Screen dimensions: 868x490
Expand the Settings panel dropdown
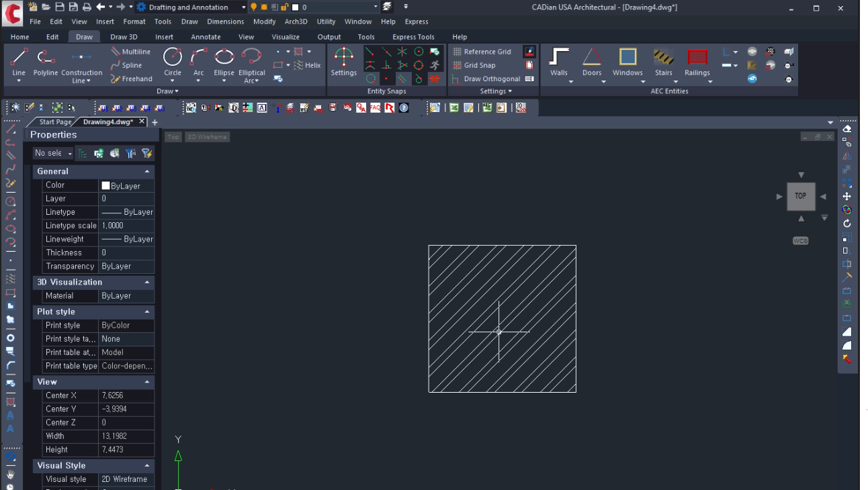tap(496, 91)
